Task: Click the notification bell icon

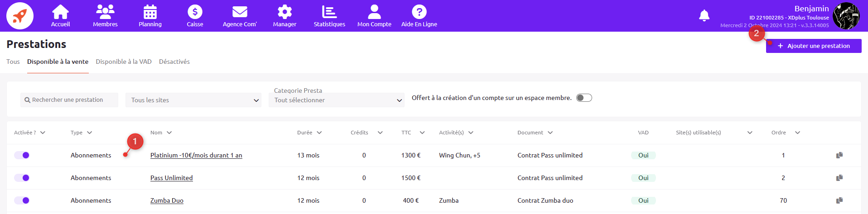Action: pyautogui.click(x=704, y=16)
